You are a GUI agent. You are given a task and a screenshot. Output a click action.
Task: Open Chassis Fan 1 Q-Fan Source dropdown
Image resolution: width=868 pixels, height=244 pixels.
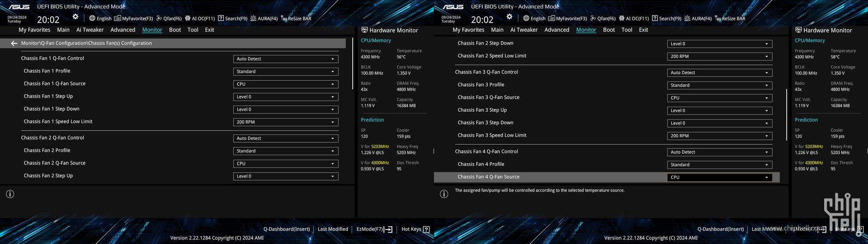tap(286, 84)
